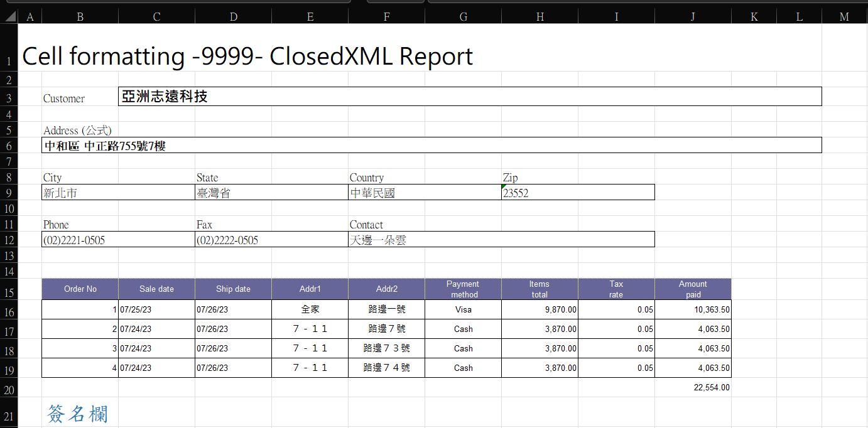Image resolution: width=868 pixels, height=428 pixels.
Task: Select the Visa payment cell
Action: click(x=464, y=309)
